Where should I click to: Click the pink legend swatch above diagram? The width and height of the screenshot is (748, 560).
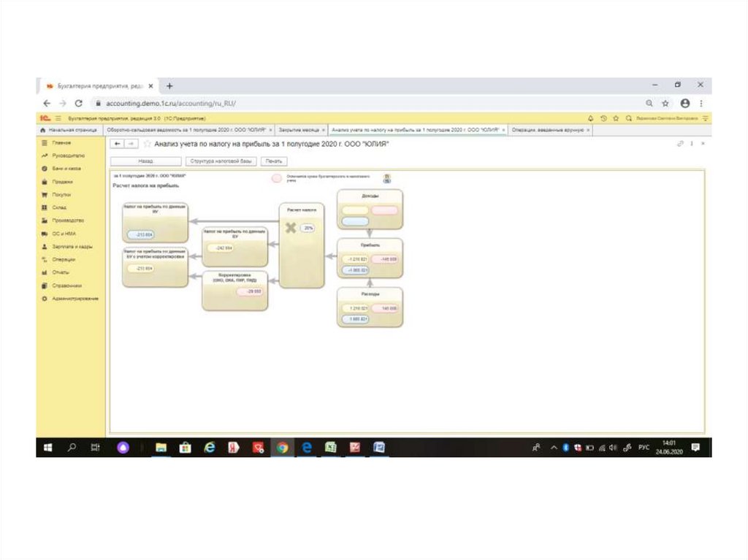tap(277, 177)
